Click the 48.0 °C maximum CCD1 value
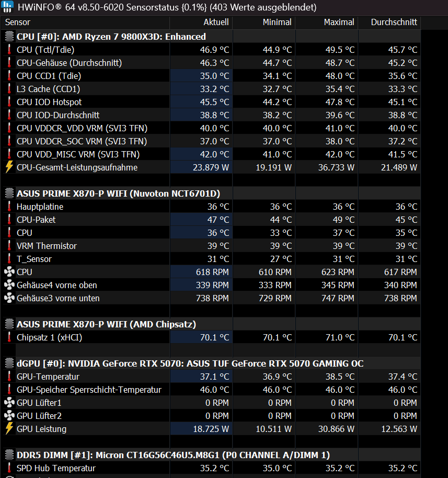 click(x=340, y=76)
